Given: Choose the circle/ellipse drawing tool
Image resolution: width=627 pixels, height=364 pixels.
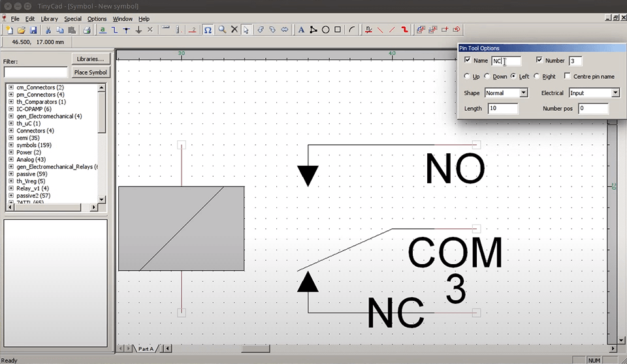Looking at the screenshot, I should click(x=325, y=30).
